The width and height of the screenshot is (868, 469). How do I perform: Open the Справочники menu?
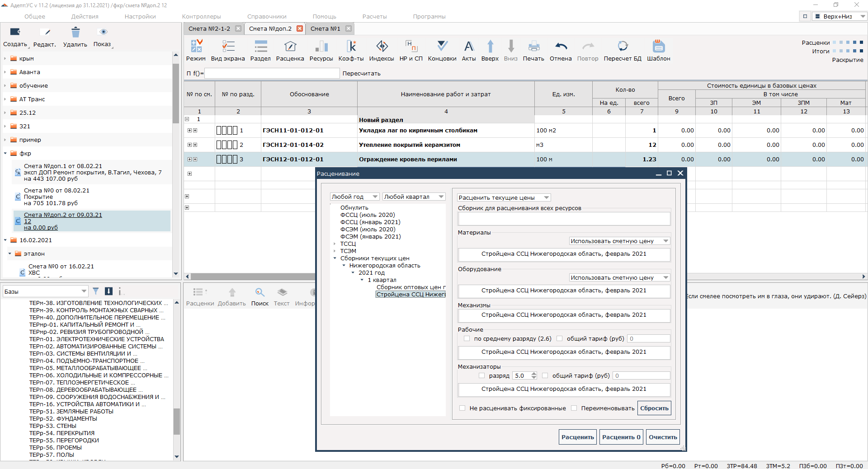tap(267, 16)
